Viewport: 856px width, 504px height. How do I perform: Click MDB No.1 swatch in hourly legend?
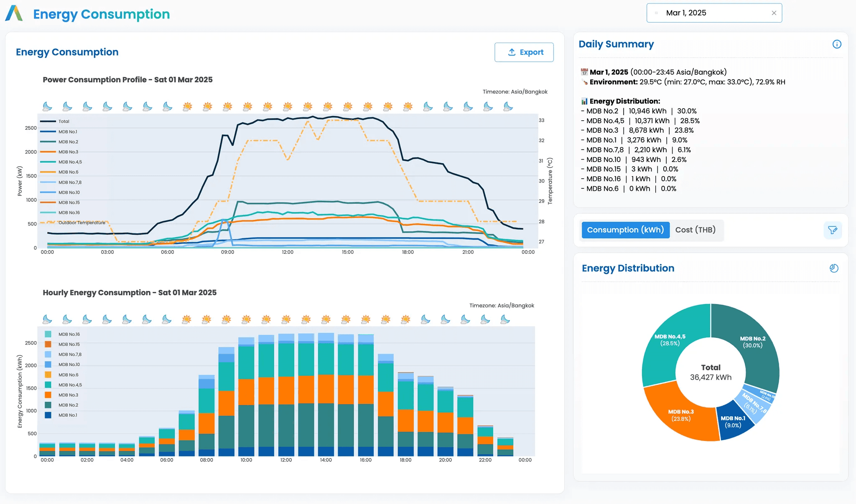pyautogui.click(x=48, y=415)
